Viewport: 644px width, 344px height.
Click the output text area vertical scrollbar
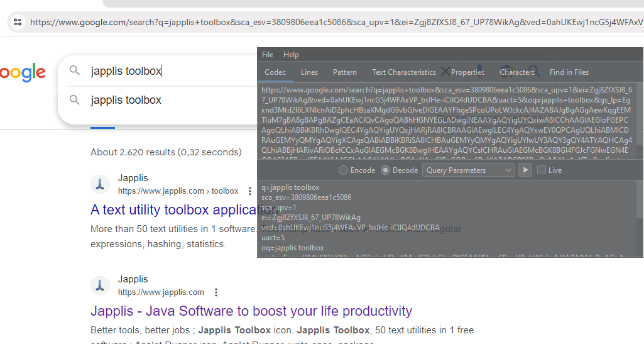tap(640, 219)
